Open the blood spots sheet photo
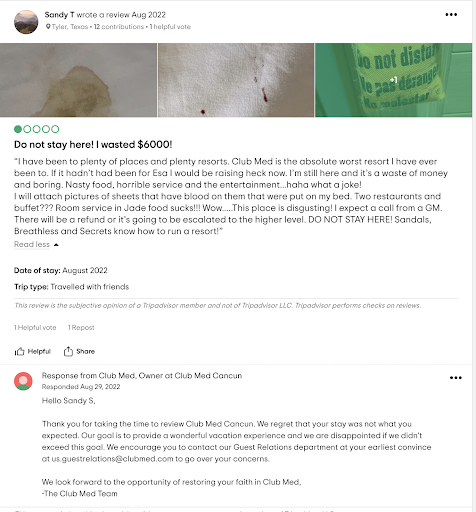 point(236,80)
